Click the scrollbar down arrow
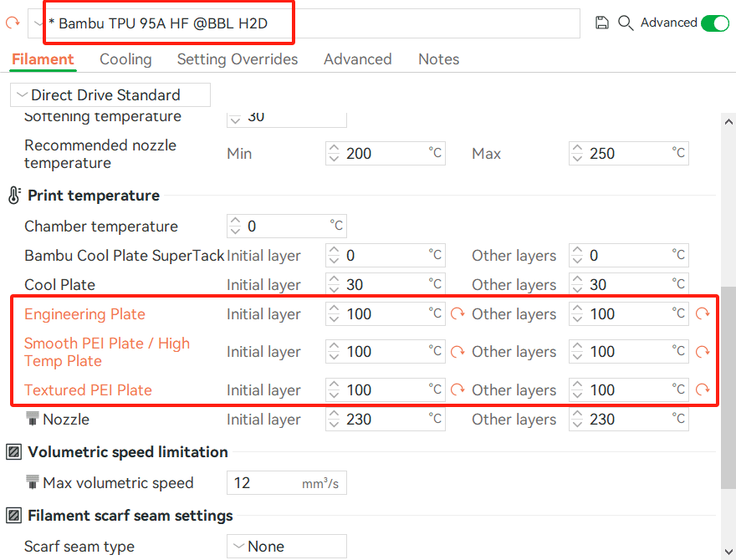 pos(728,552)
